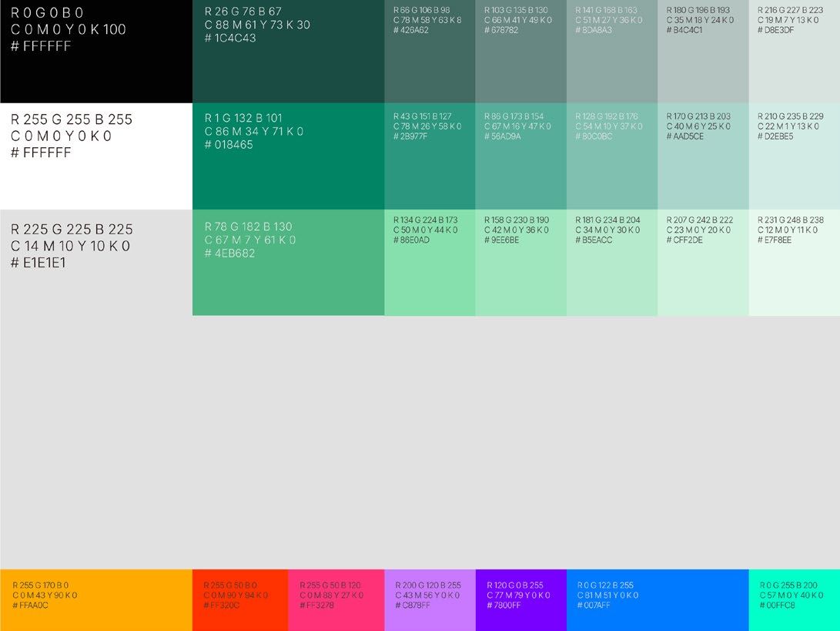840x631 pixels.
Task: Click the text 'C 0 M 0 Y 0 K 100'
Action: click(x=69, y=29)
